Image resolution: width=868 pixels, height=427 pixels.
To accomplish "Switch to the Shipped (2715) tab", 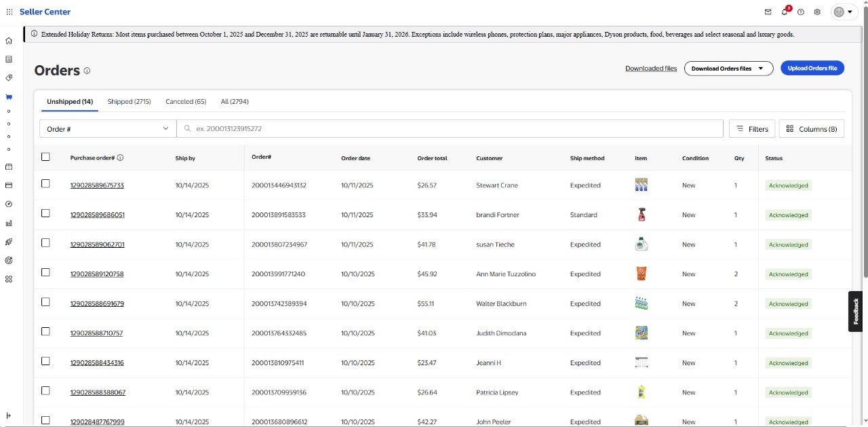I will click(129, 102).
